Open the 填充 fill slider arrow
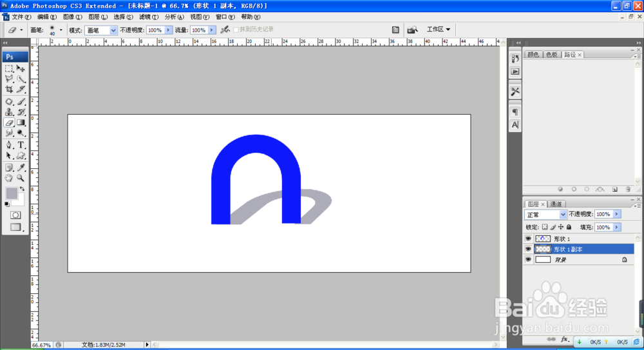This screenshot has height=350, width=644. coord(616,228)
